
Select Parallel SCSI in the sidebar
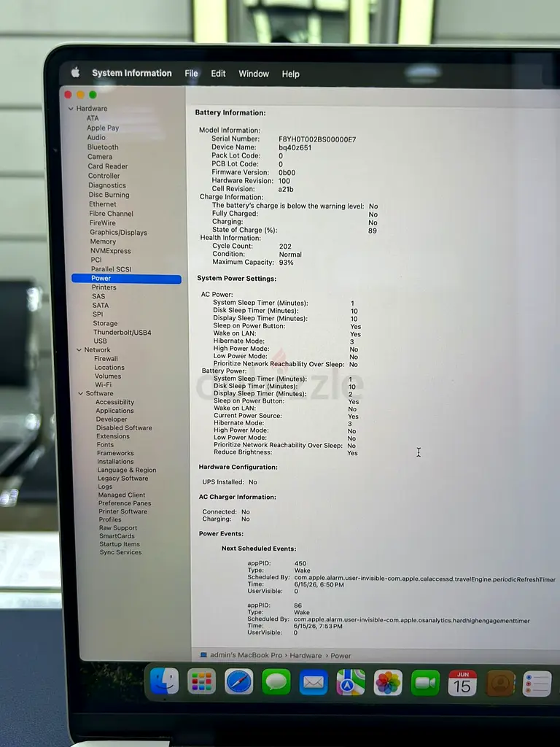pyautogui.click(x=111, y=269)
